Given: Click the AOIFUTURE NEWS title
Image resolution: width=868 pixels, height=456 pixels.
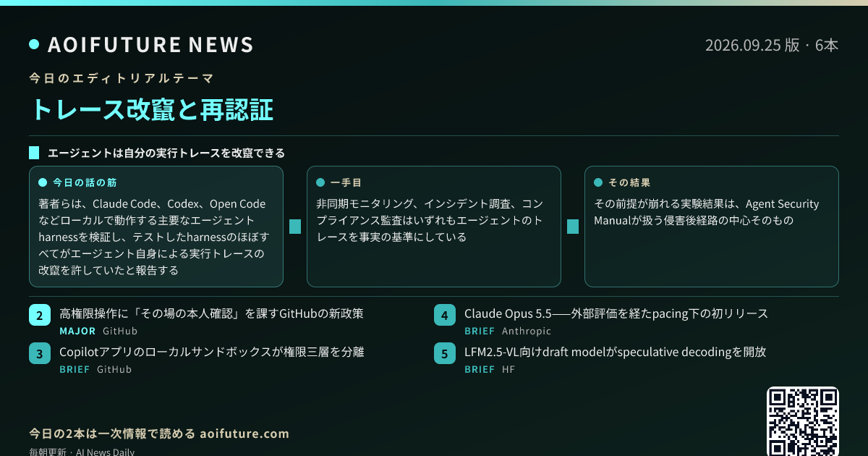Looking at the screenshot, I should tap(150, 45).
